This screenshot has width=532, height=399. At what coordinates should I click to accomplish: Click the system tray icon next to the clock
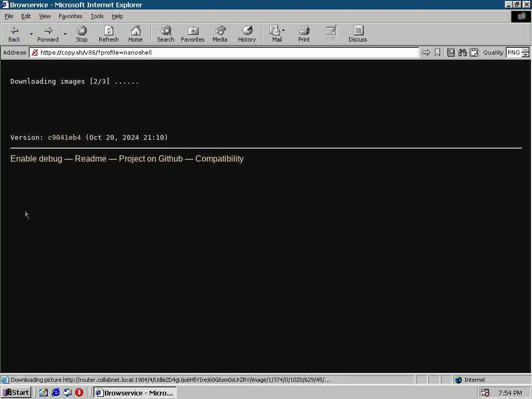pos(485,393)
